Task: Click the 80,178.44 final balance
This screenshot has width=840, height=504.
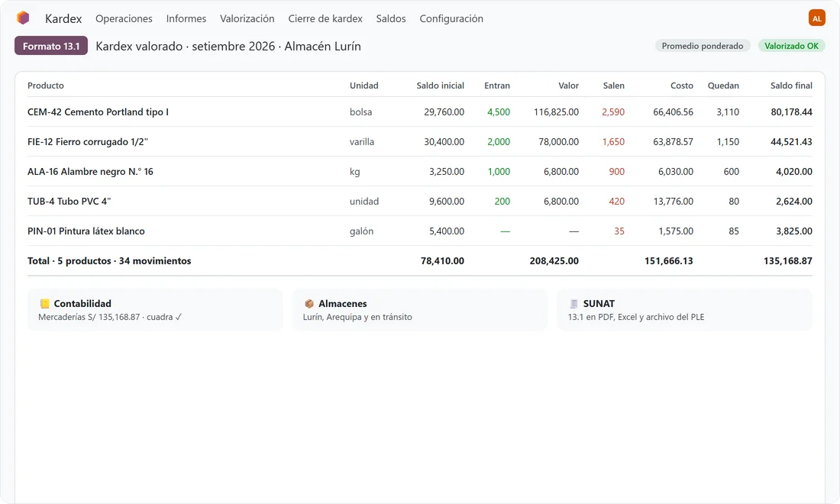Action: pos(791,112)
